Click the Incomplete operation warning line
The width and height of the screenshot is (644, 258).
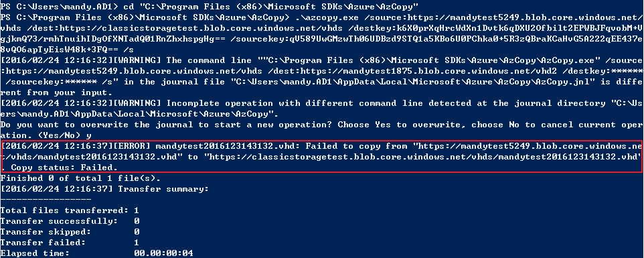point(322,109)
